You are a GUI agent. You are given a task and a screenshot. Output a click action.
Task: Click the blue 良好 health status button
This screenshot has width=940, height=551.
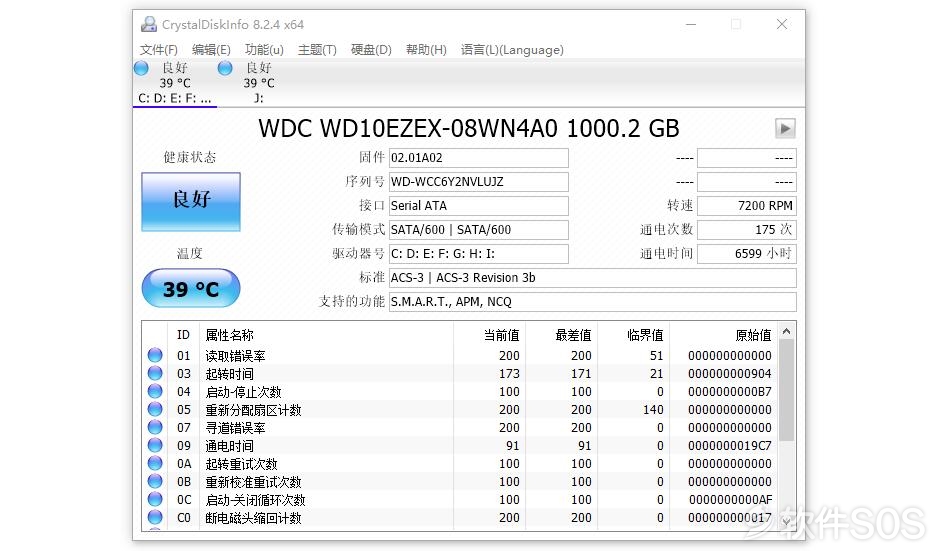point(191,201)
